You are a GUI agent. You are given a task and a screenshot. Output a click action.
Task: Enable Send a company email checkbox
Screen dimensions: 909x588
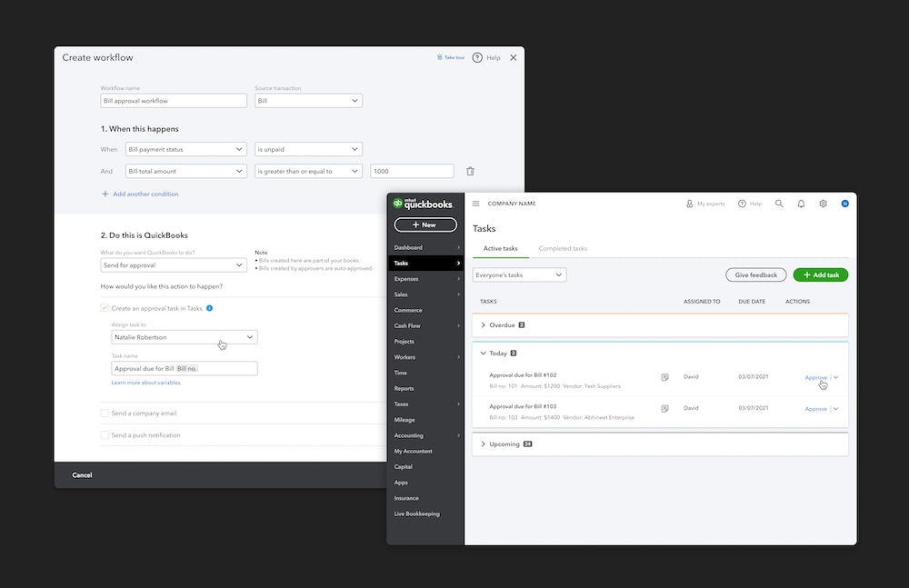coord(105,413)
